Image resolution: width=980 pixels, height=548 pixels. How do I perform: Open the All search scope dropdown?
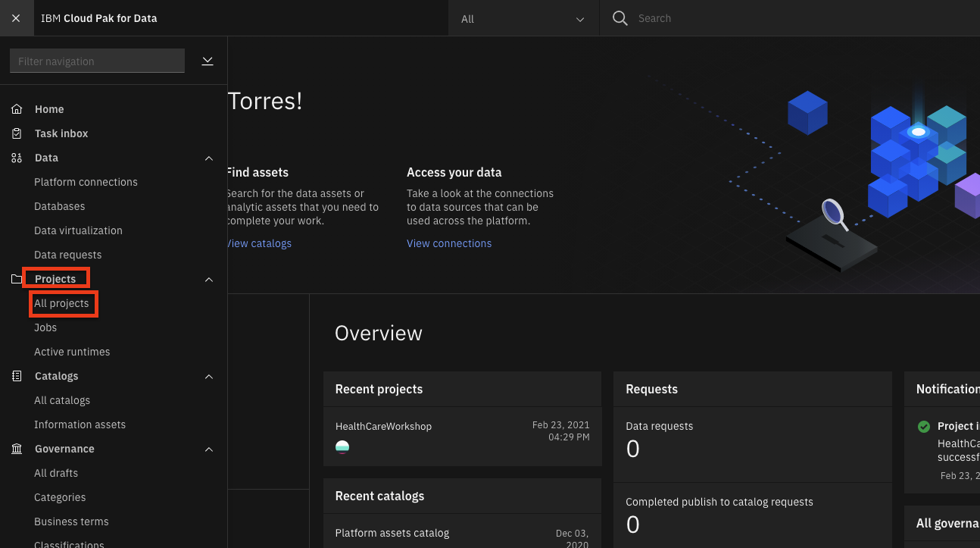(x=523, y=18)
